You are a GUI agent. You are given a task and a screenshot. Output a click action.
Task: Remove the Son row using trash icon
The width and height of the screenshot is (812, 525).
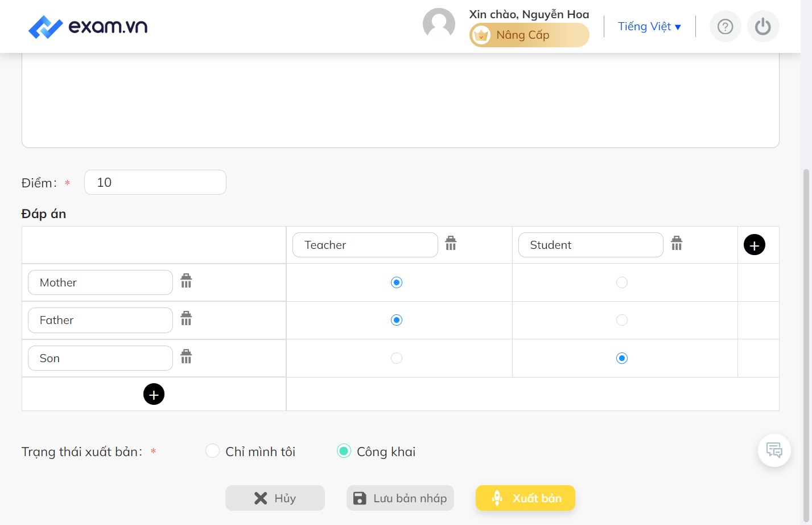click(186, 357)
